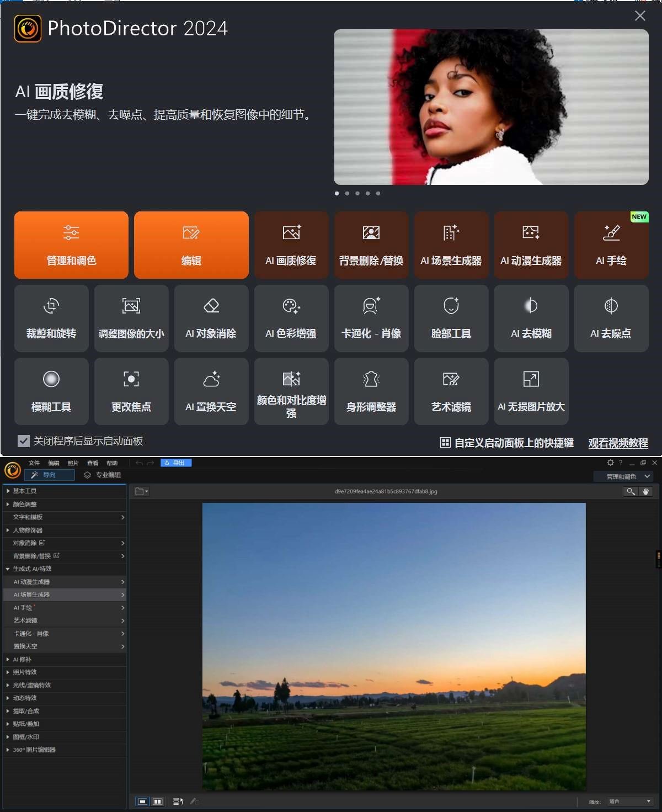Image resolution: width=662 pixels, height=812 pixels.
Task: Switch to side-by-side compare view
Action: [x=158, y=802]
